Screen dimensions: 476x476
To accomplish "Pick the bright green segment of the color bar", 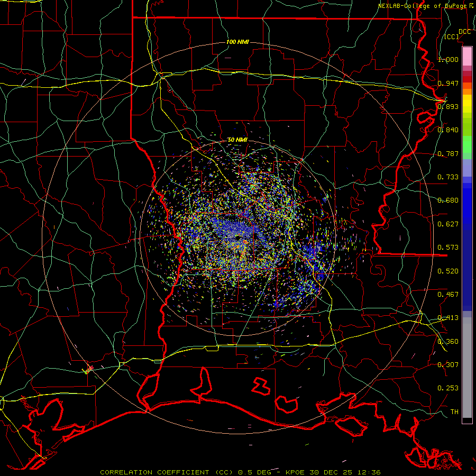I will [x=467, y=145].
